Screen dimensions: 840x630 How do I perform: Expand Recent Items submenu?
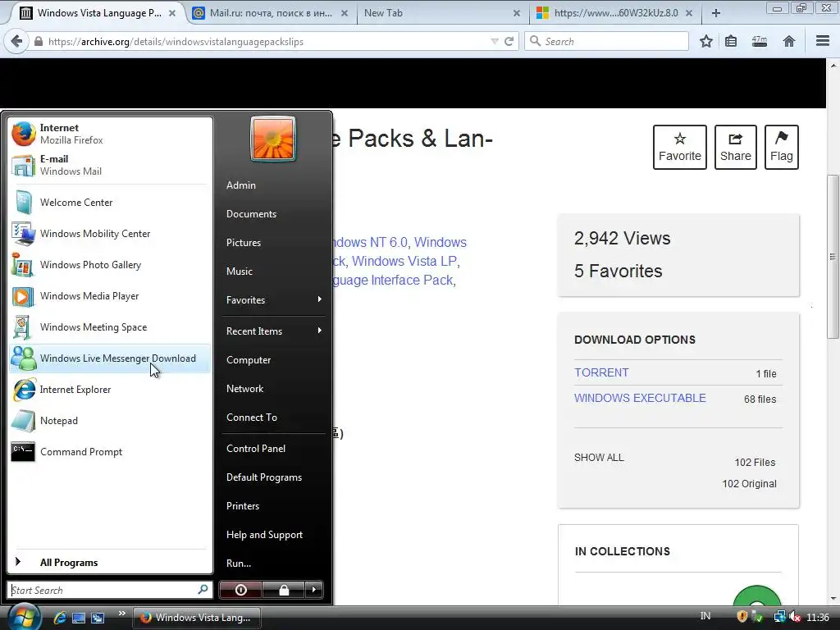[x=273, y=331]
